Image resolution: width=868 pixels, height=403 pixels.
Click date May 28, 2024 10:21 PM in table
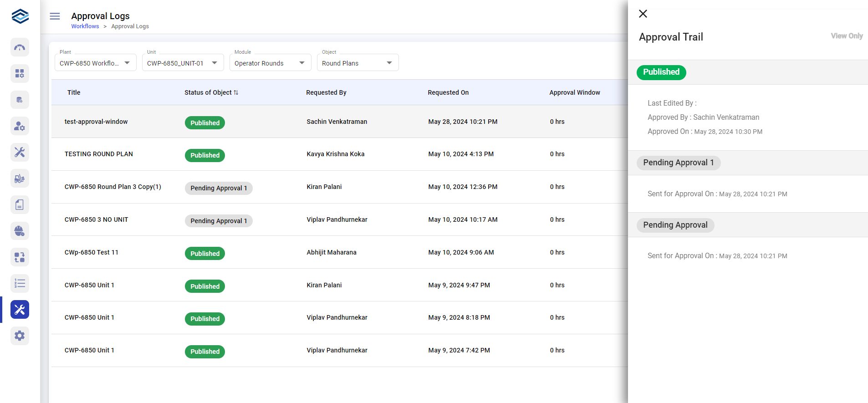[x=463, y=122]
